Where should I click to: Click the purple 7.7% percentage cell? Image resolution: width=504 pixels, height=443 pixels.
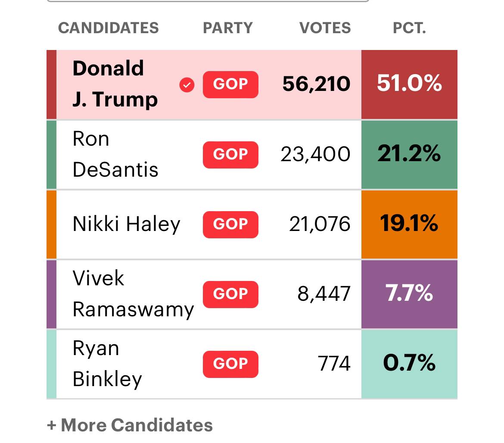[409, 294]
